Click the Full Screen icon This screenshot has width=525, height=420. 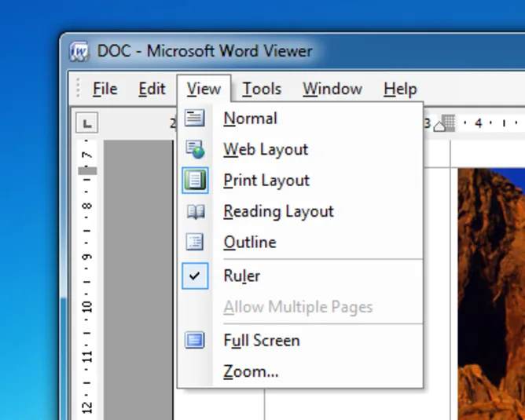click(x=195, y=340)
